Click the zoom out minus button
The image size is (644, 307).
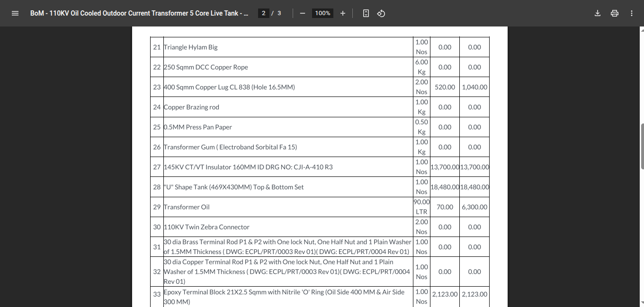302,13
